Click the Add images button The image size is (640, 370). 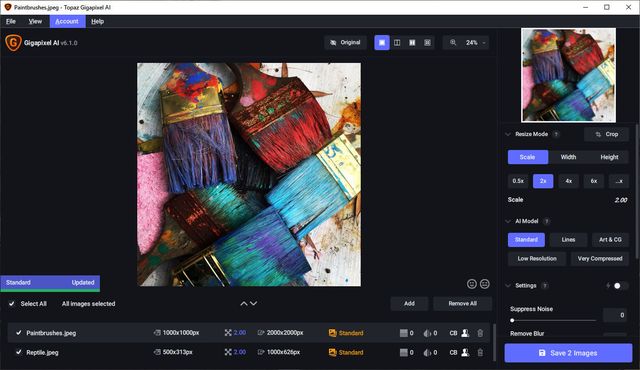pos(409,304)
